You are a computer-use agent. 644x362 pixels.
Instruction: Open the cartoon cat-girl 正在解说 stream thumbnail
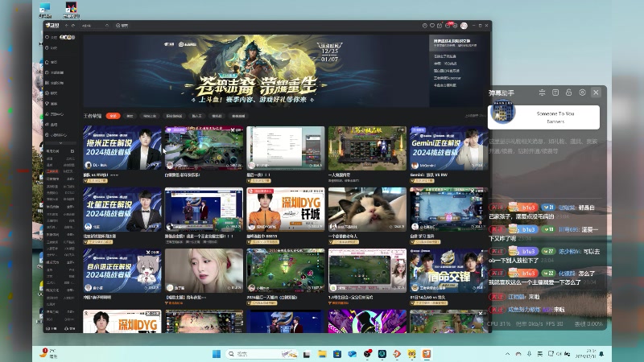122,270
